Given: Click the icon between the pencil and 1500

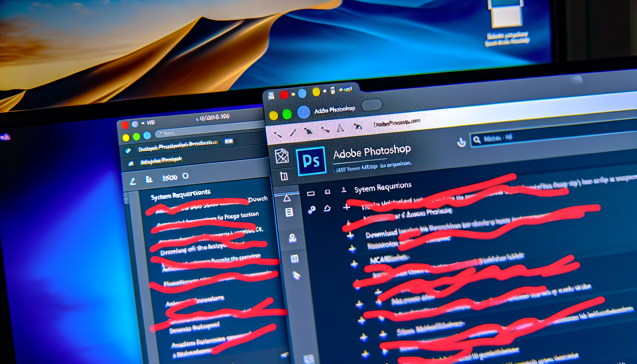Looking at the screenshot, I should tap(149, 180).
